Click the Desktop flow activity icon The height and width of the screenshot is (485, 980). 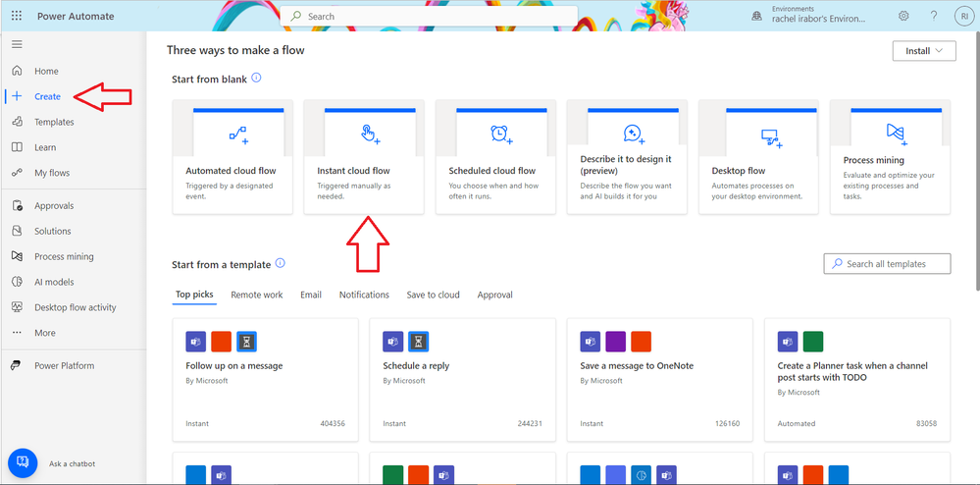tap(18, 307)
